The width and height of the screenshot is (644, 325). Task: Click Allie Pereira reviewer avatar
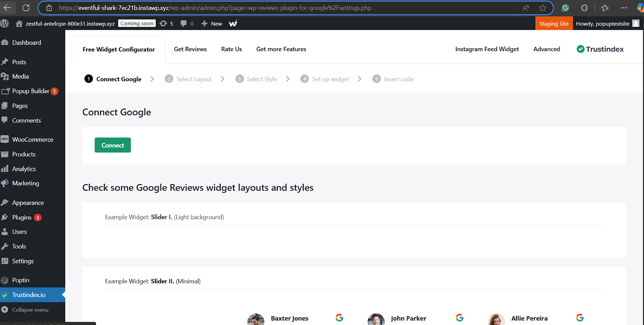pos(496,319)
